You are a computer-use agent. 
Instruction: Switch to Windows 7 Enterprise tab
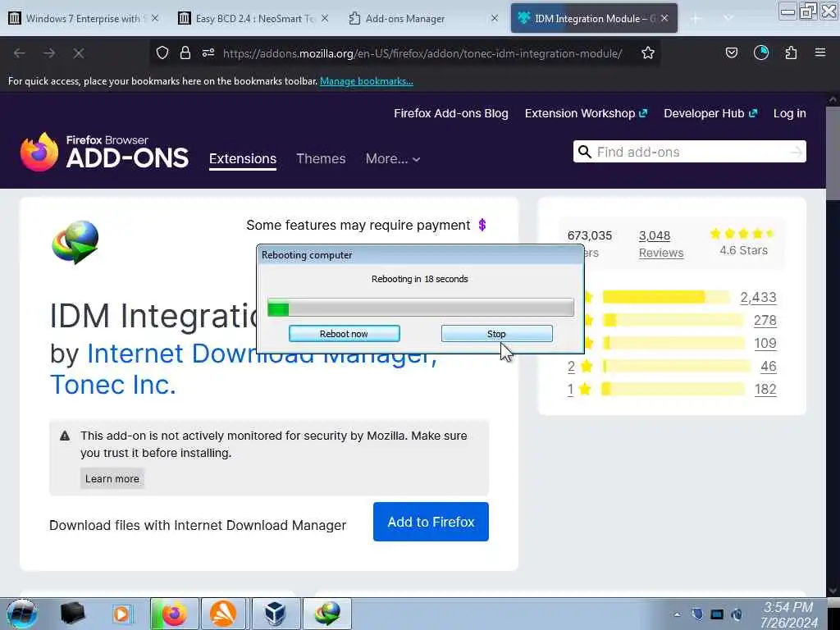(x=83, y=18)
